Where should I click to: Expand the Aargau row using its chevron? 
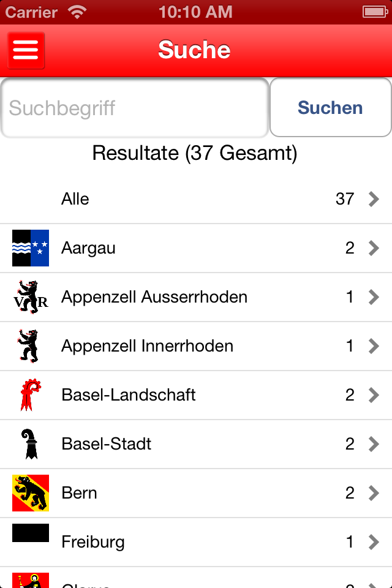click(x=374, y=247)
